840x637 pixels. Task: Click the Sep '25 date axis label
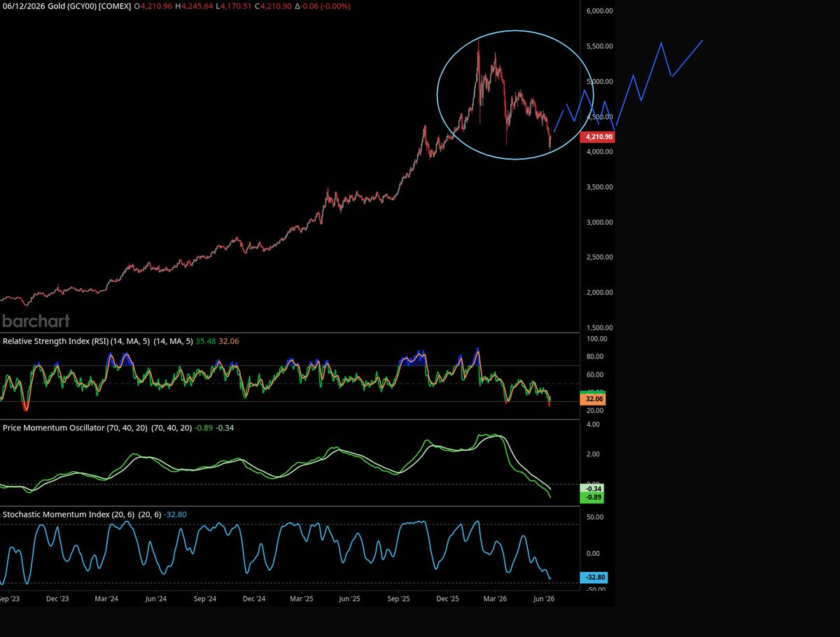[x=398, y=599]
